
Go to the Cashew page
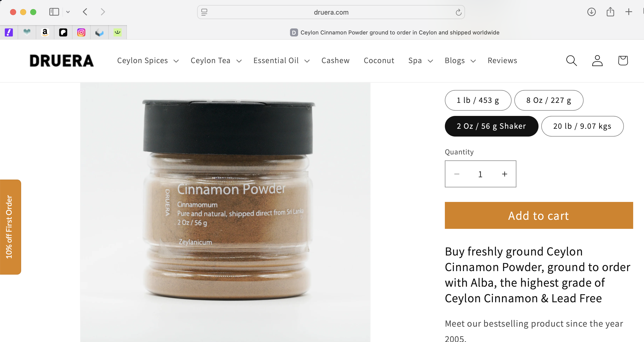coord(335,61)
